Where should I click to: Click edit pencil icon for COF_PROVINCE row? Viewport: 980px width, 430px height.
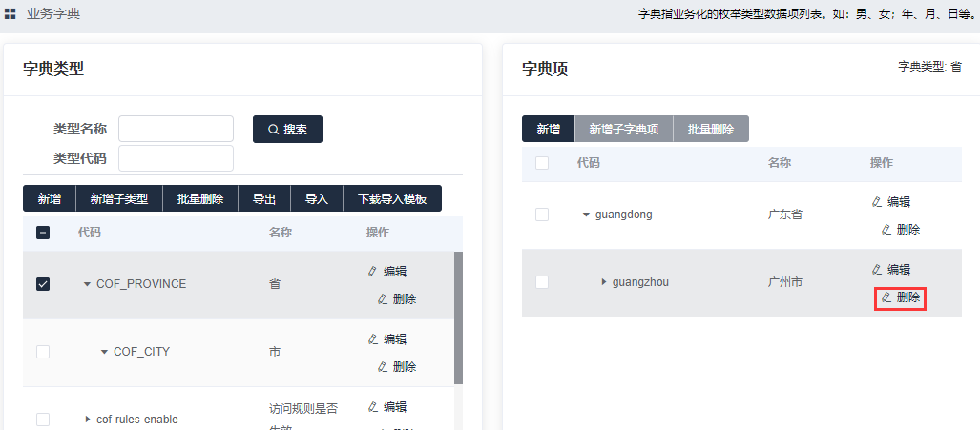[373, 272]
